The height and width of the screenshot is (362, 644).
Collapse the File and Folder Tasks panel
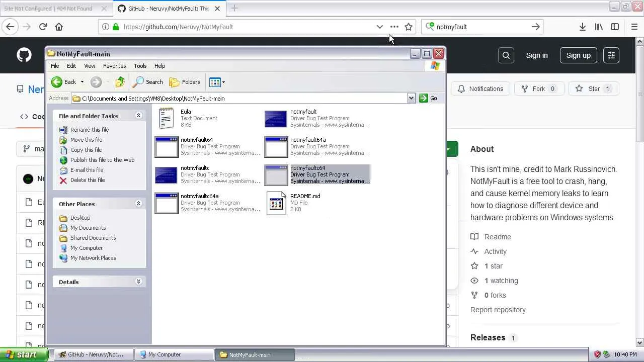pyautogui.click(x=138, y=116)
